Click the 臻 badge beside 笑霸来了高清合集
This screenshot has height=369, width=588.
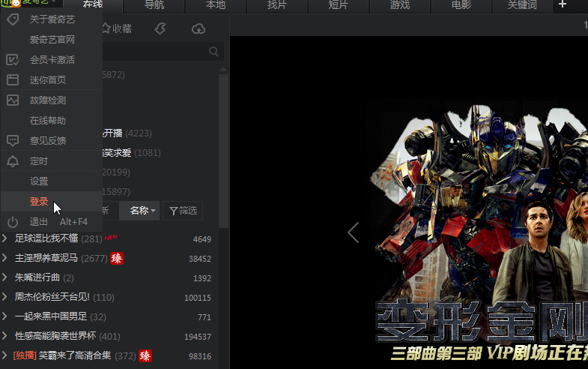pos(145,355)
